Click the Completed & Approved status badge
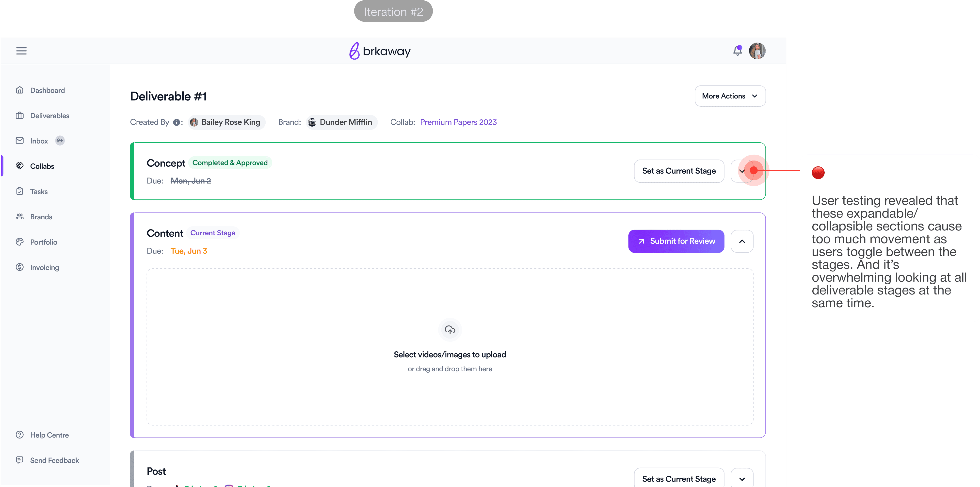Screen dimensions: 980x487 (230, 162)
